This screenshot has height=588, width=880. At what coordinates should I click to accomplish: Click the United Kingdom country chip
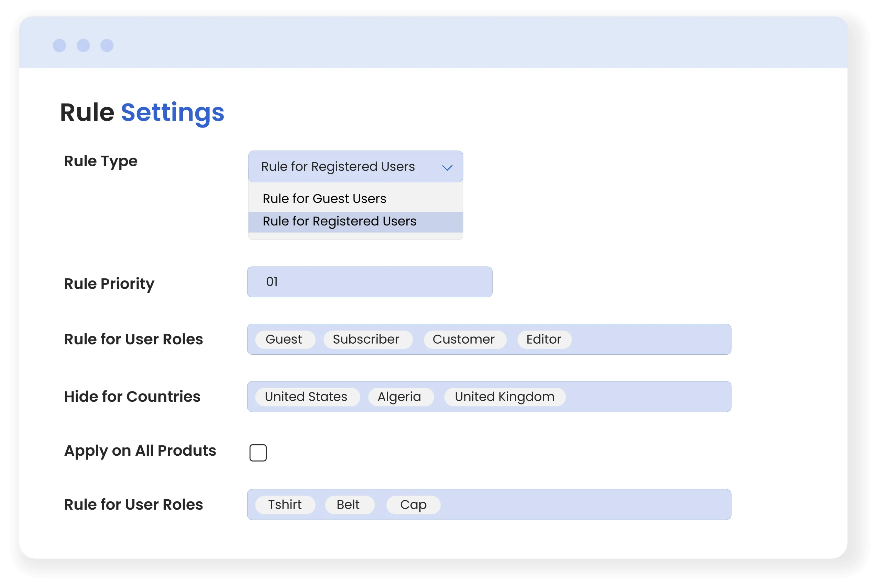(505, 397)
